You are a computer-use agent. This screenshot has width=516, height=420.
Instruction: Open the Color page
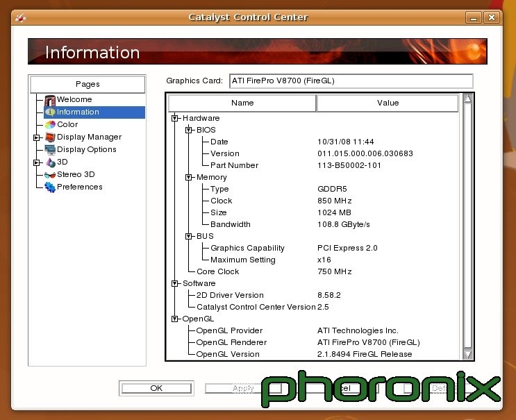(67, 124)
